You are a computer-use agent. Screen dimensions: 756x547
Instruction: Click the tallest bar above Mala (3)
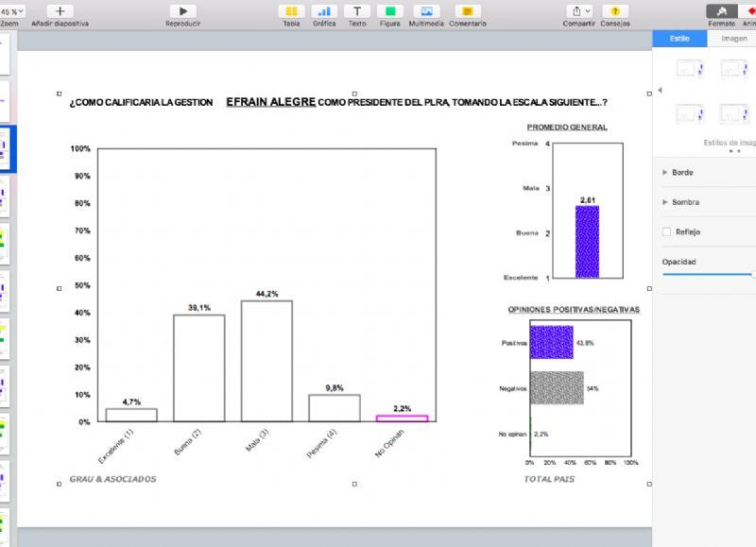coord(266,362)
